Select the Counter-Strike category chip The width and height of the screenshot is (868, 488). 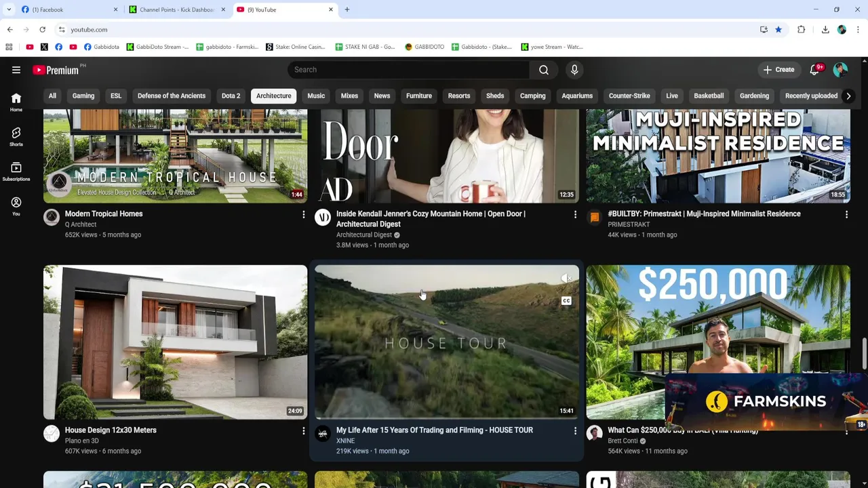[x=629, y=96]
